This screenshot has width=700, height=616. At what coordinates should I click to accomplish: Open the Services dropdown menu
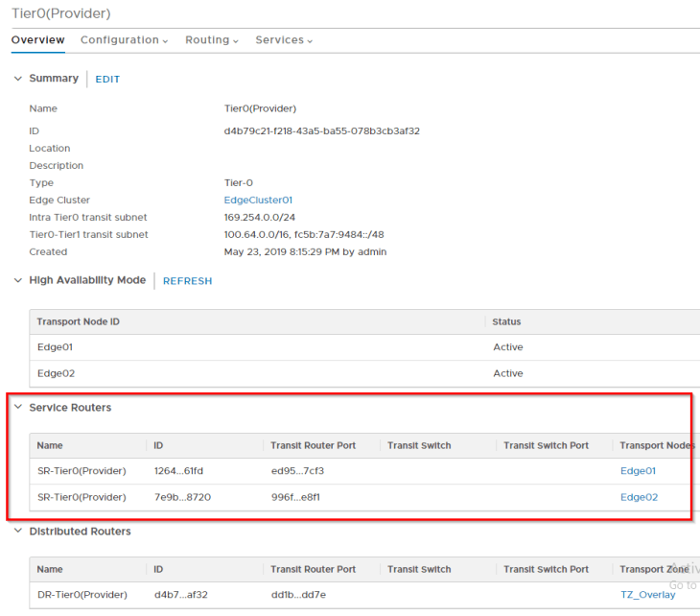point(284,40)
